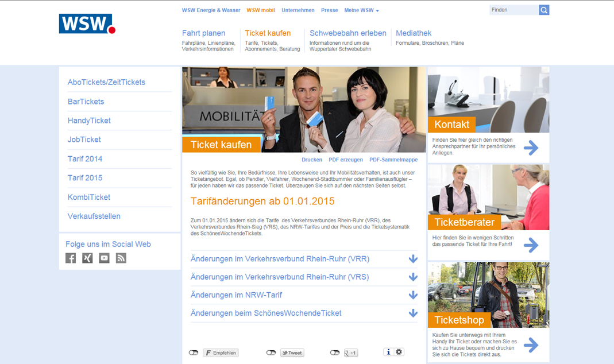Expand Änderungen im Verkehrsverbund Rhein-Ruhr (VRR)
614x364 pixels.
tap(304, 259)
